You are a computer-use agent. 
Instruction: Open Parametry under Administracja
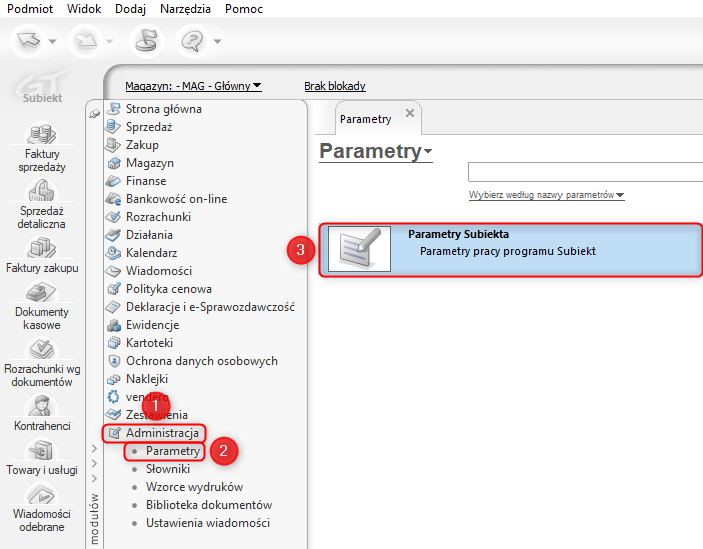click(173, 451)
